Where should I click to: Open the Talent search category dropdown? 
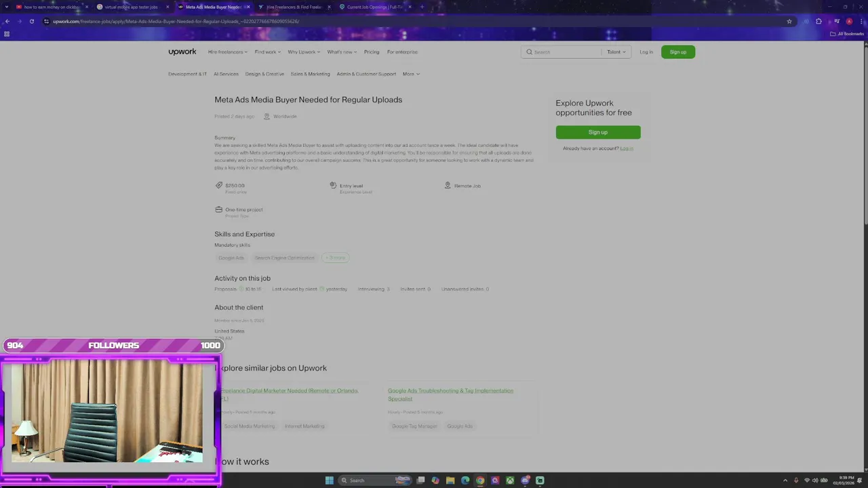tap(616, 52)
